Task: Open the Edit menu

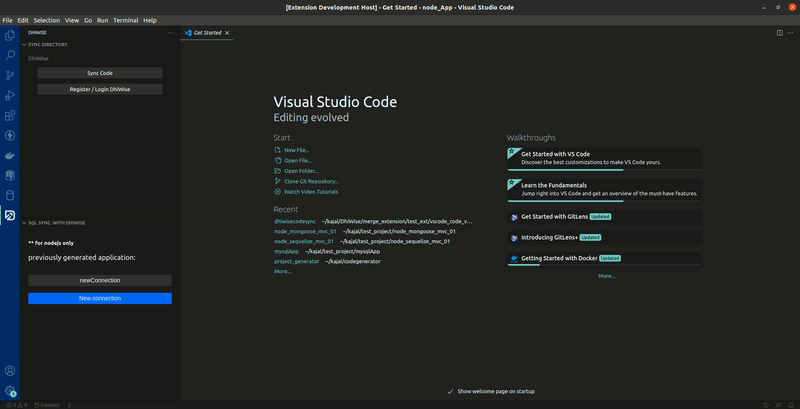Action: point(23,20)
